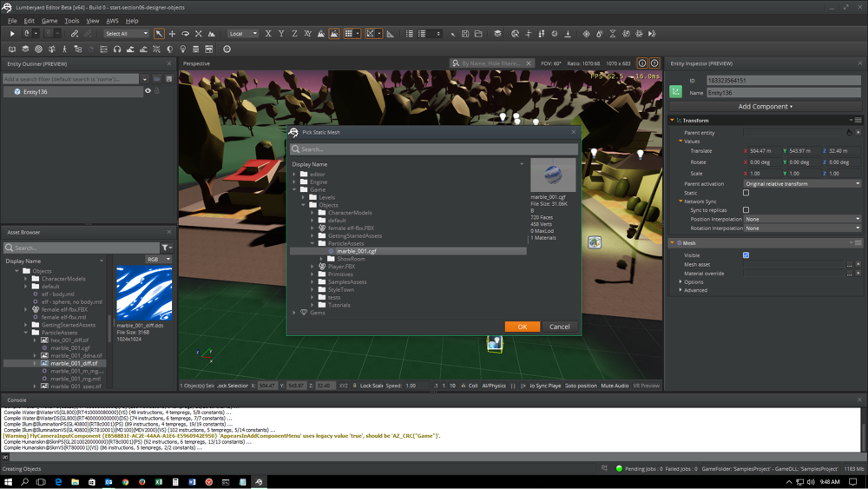This screenshot has height=489, width=868.
Task: Click the Play Game arrow in toolbar
Action: [x=12, y=34]
